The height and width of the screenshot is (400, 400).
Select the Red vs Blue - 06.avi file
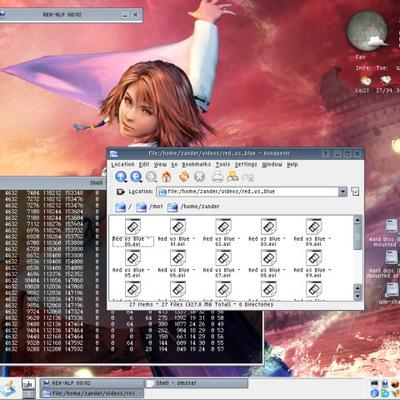pyautogui.click(x=178, y=264)
